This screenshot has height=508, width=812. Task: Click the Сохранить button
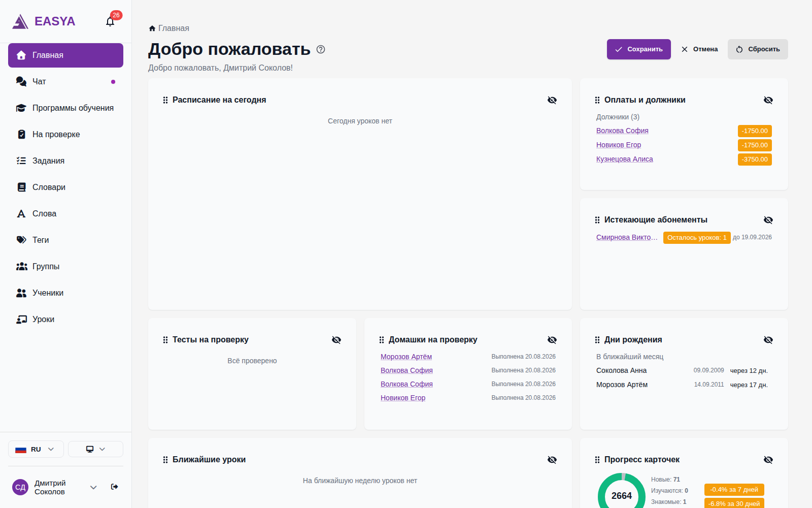(x=639, y=49)
